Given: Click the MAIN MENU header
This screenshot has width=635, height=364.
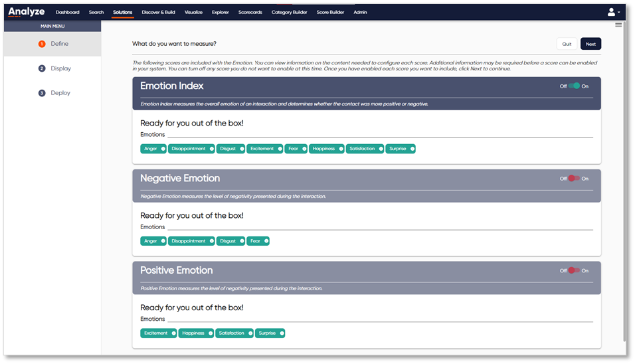Looking at the screenshot, I should coord(52,26).
